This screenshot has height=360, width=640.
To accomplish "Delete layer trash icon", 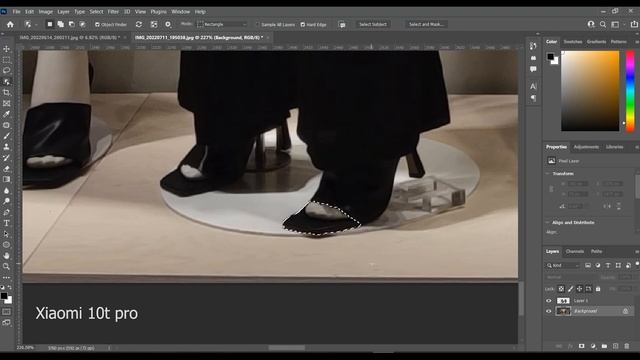I will pyautogui.click(x=627, y=346).
